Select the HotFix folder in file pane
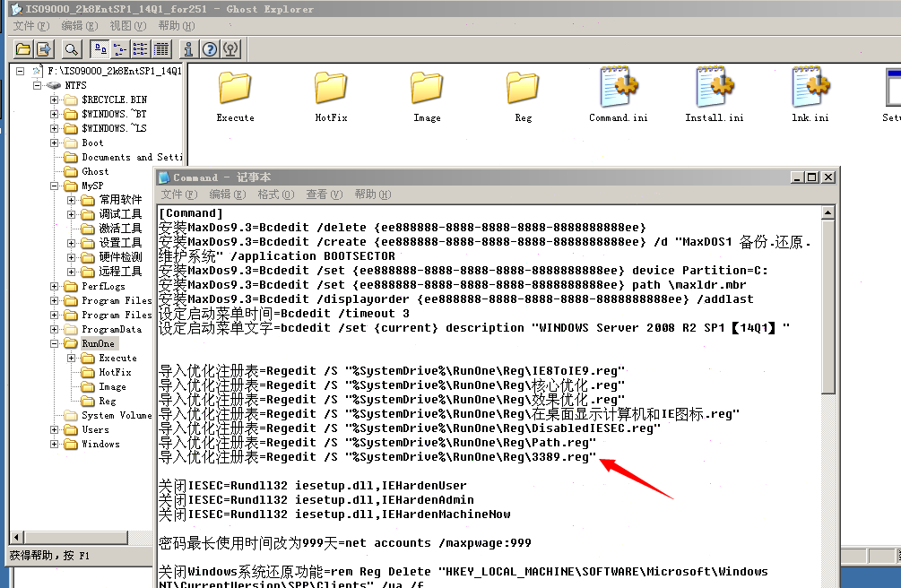 pyautogui.click(x=331, y=95)
